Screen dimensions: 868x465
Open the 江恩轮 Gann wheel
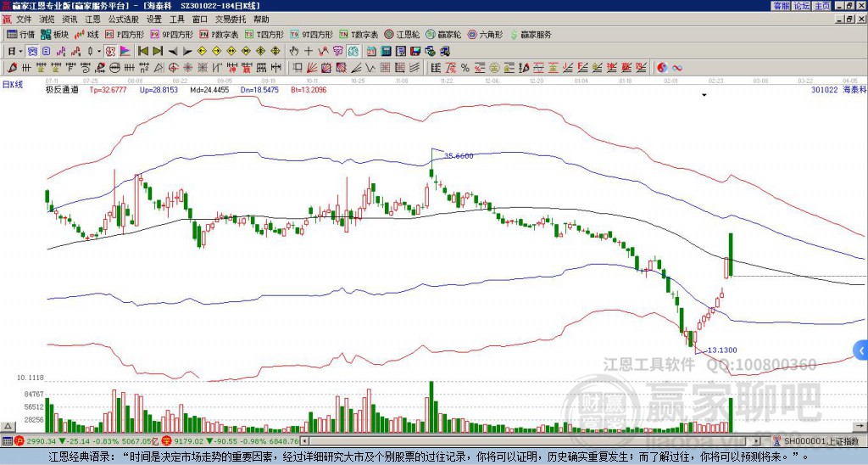[403, 34]
